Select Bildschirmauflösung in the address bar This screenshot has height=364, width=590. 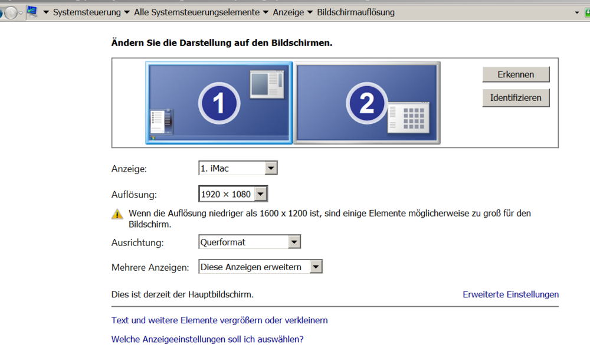(x=356, y=12)
